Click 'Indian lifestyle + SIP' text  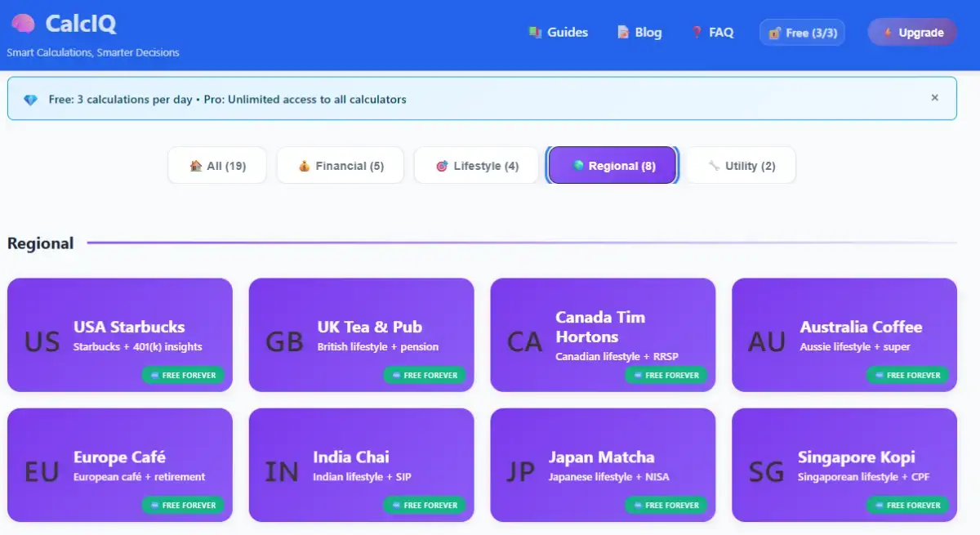362,476
